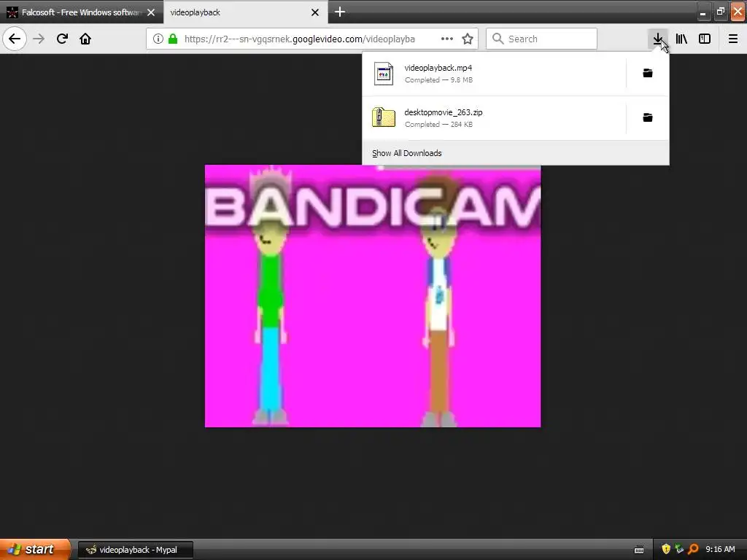Click Show All Downloads

[407, 153]
